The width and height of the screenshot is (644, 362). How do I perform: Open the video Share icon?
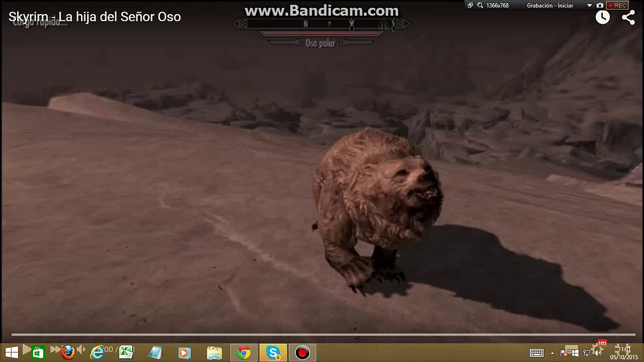click(x=628, y=17)
